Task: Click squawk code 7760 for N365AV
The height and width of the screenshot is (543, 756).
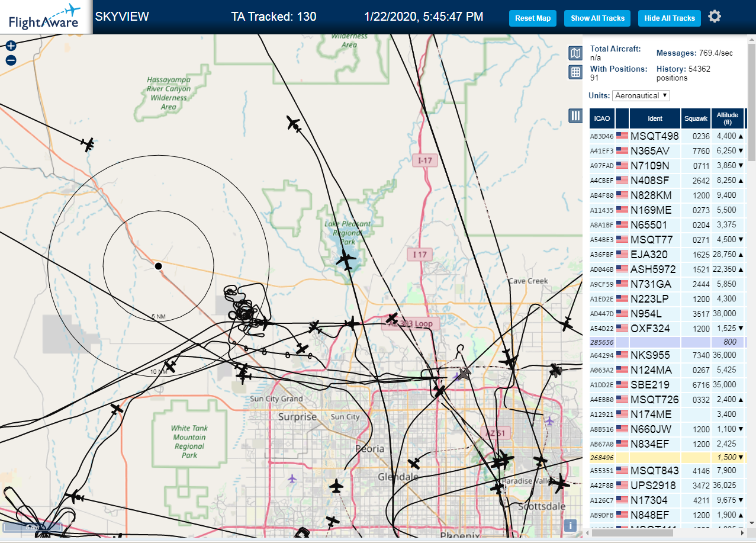Action: (x=701, y=150)
